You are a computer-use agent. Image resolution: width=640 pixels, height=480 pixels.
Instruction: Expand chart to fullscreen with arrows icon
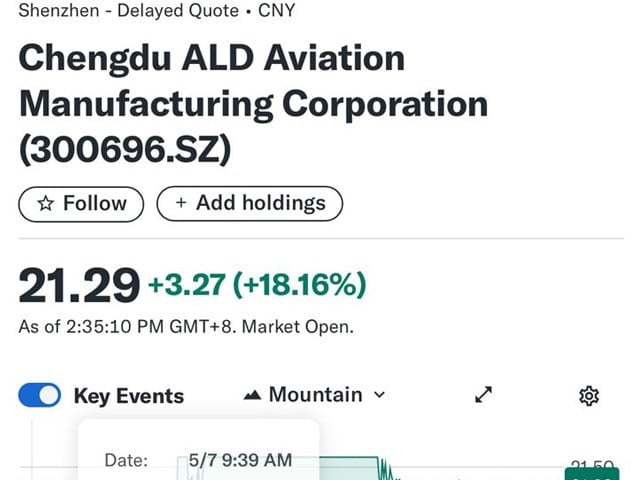[484, 395]
